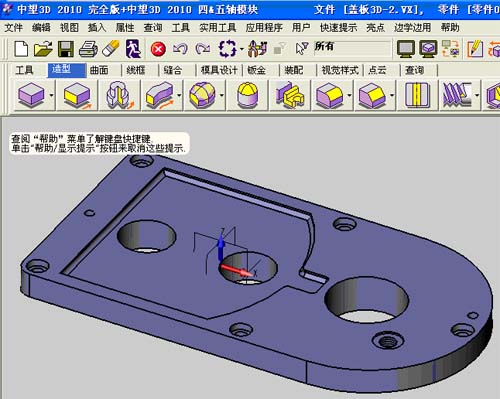This screenshot has width=500, height=399.
Task: Open the 插入 menu
Action: point(97,27)
